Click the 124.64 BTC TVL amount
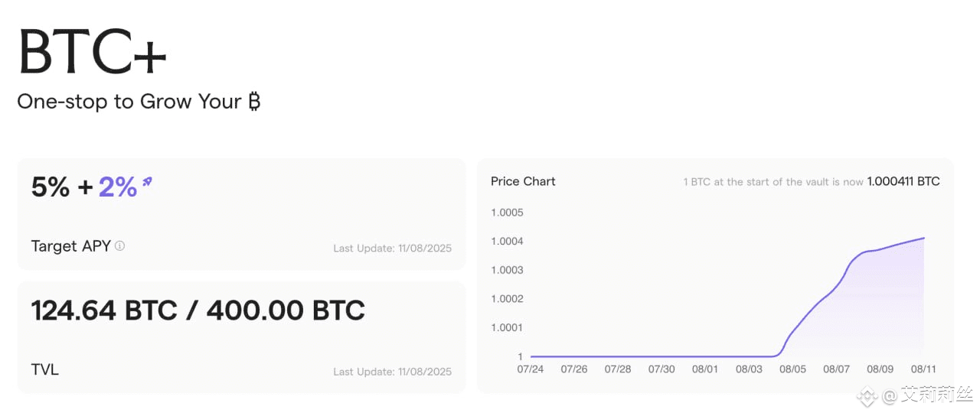This screenshot has height=416, width=980. [x=104, y=310]
